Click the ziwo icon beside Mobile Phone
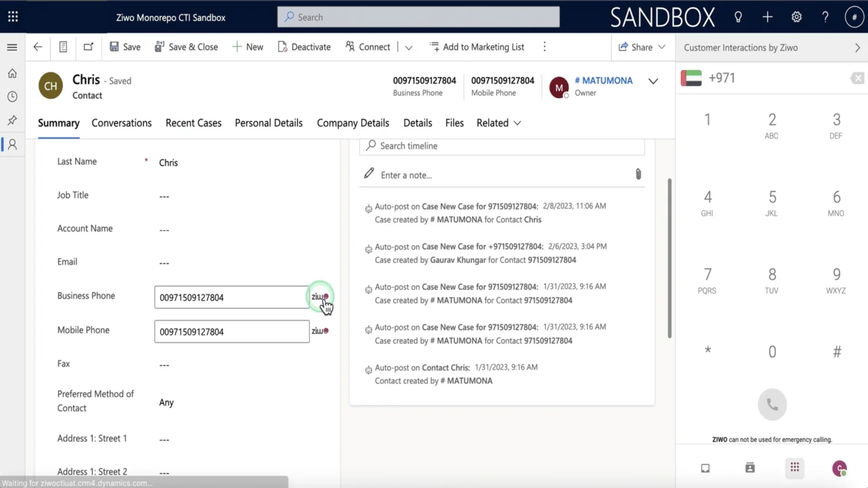The image size is (868, 488). point(320,331)
